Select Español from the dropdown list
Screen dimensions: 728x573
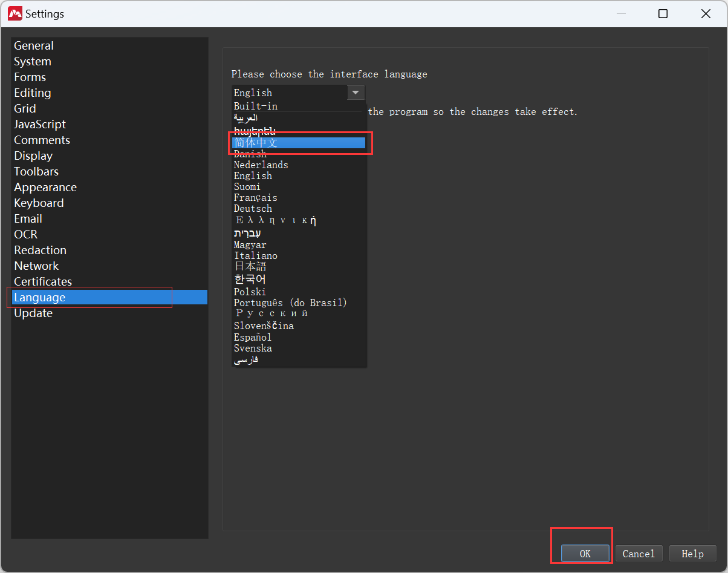click(x=253, y=337)
